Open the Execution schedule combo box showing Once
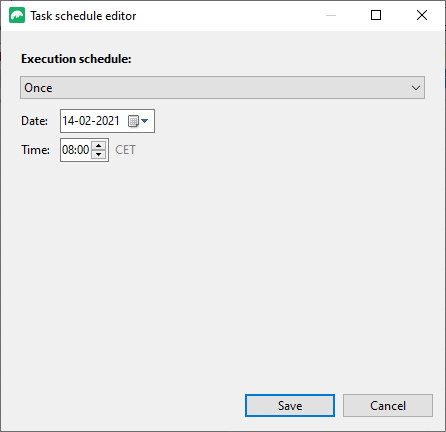446x432 pixels. [x=222, y=88]
